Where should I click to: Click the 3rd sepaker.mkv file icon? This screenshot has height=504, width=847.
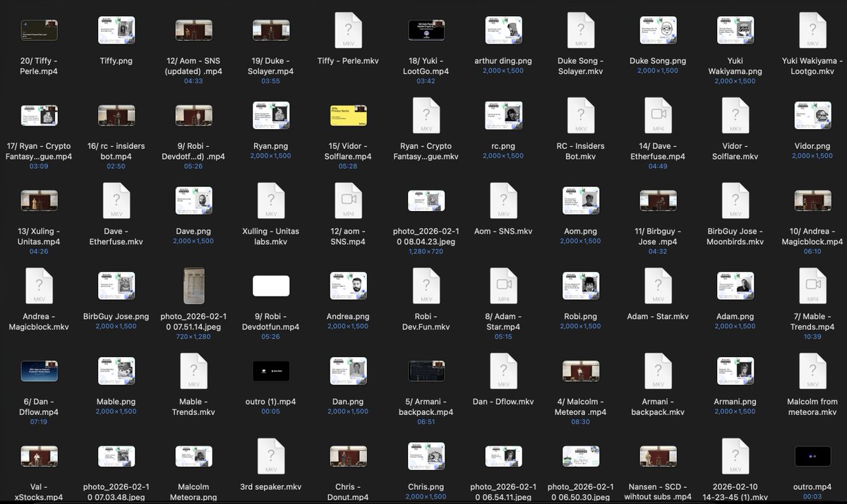[x=271, y=457]
